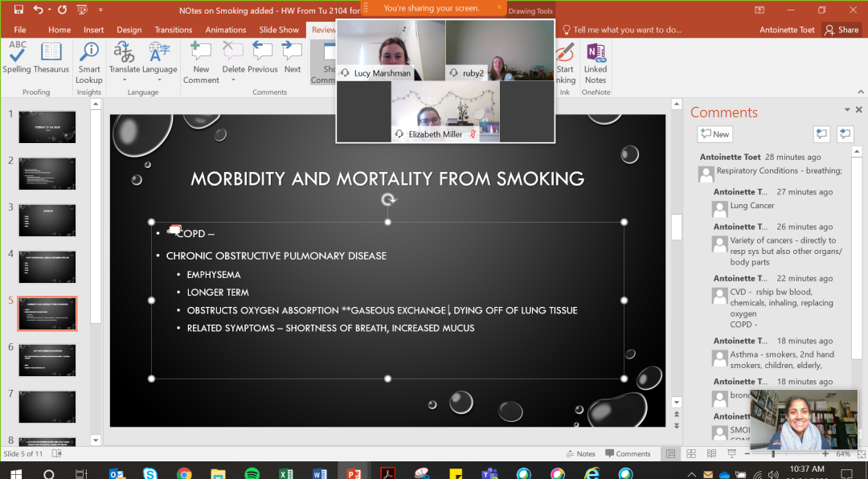The image size is (868, 479).
Task: Jump to the Next comment from the ribbon
Action: pos(293,58)
